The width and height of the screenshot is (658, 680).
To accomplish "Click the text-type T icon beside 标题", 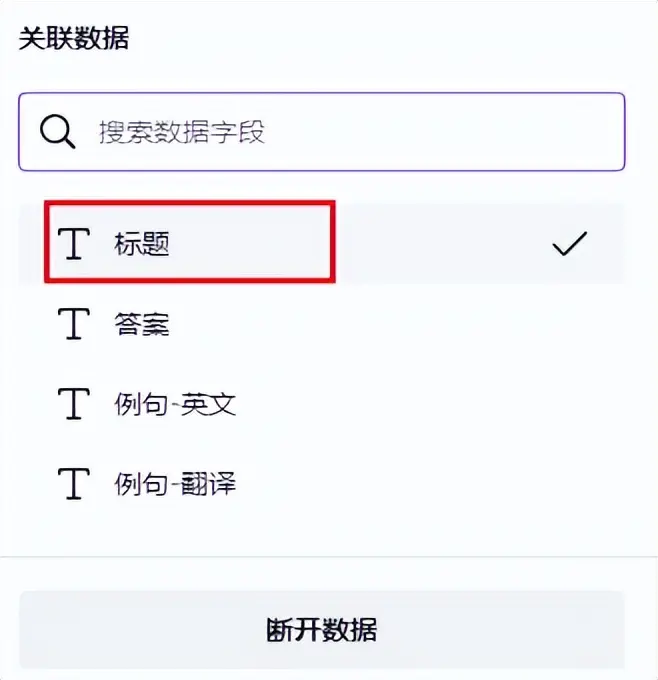I will [x=74, y=244].
